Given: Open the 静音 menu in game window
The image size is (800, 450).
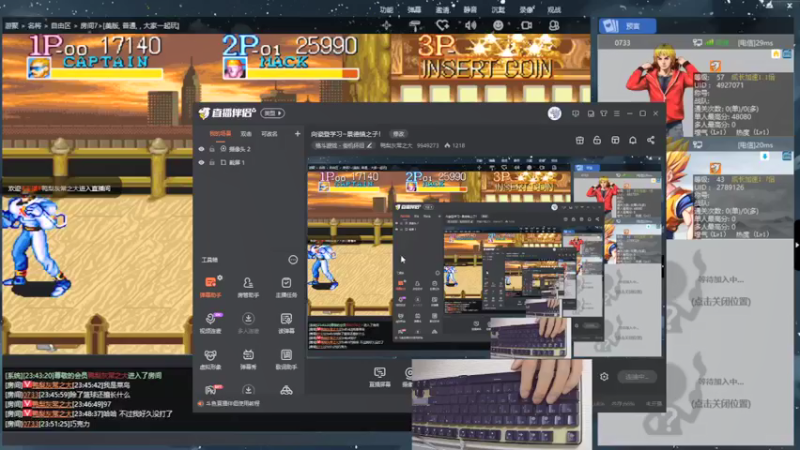Looking at the screenshot, I should (x=470, y=10).
